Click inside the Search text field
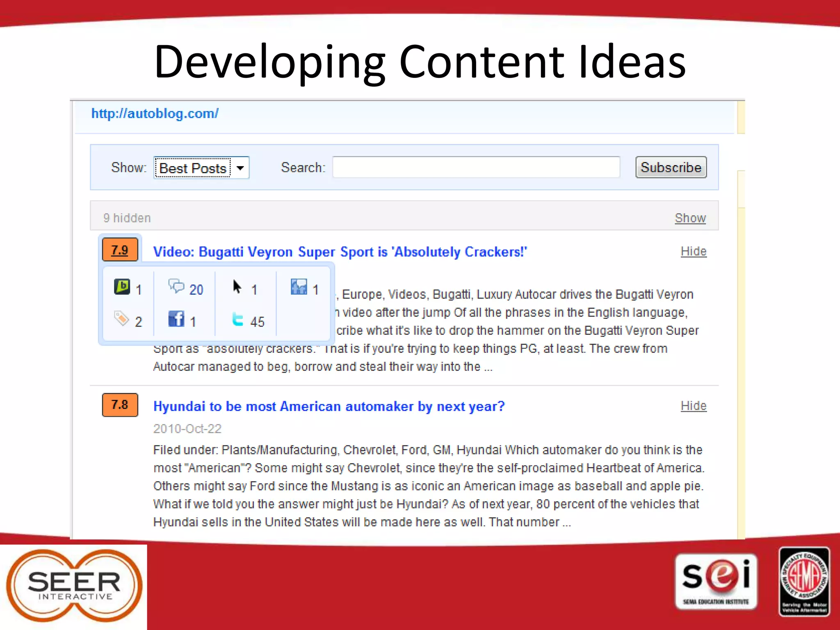Image resolution: width=840 pixels, height=630 pixels. [x=476, y=167]
